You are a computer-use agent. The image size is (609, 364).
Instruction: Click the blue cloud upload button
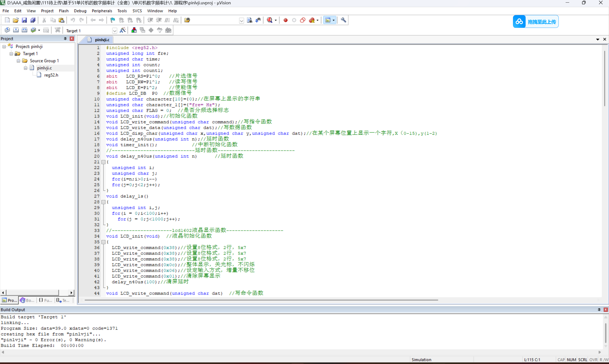point(535,22)
